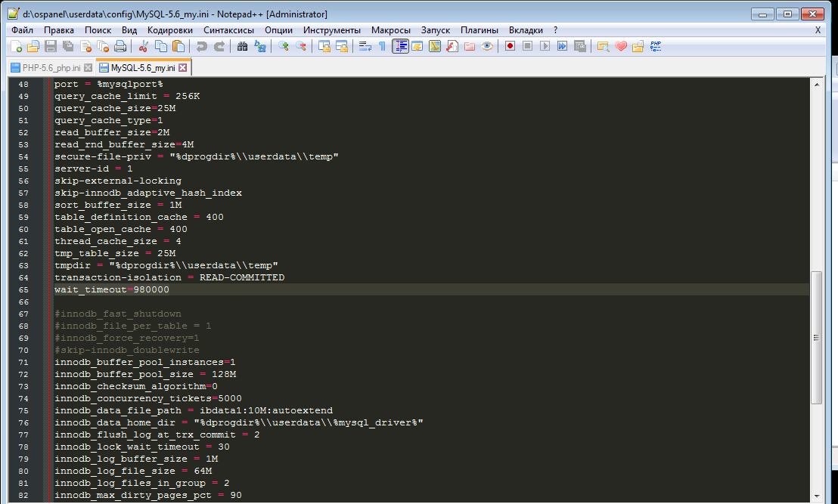The width and height of the screenshot is (838, 504).
Task: Toggle Show All Characters pilcrow button
Action: coord(382,46)
